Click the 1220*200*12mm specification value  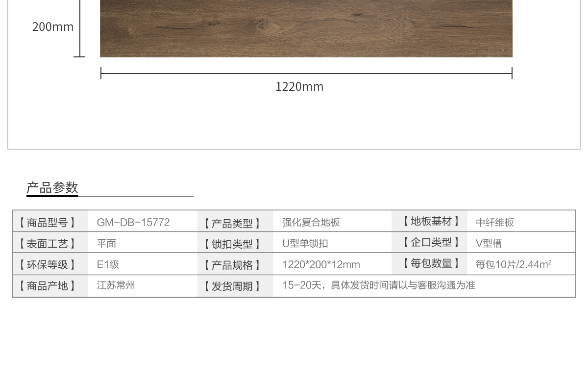pyautogui.click(x=321, y=264)
